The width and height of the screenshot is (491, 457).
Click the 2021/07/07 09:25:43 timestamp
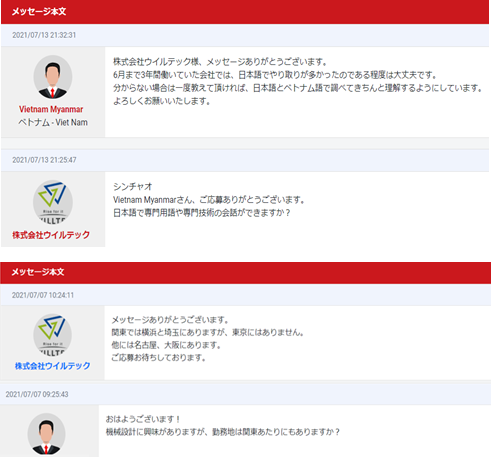pos(37,394)
